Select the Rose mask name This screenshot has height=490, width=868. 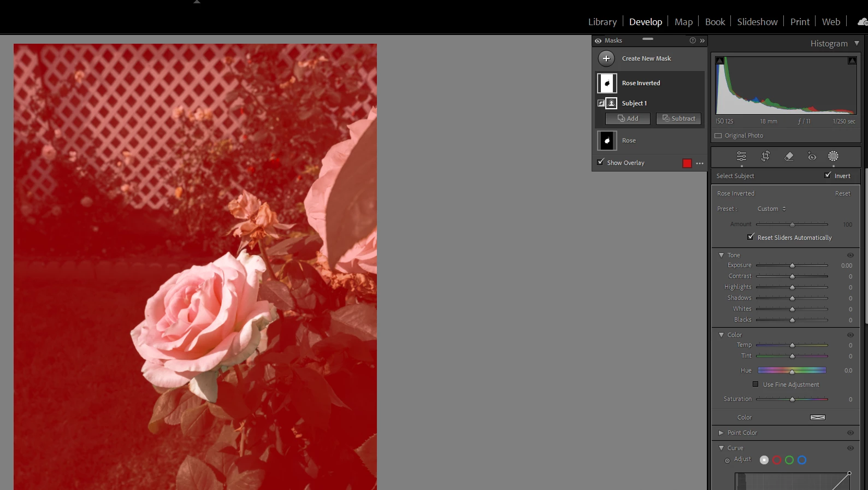pos(629,140)
